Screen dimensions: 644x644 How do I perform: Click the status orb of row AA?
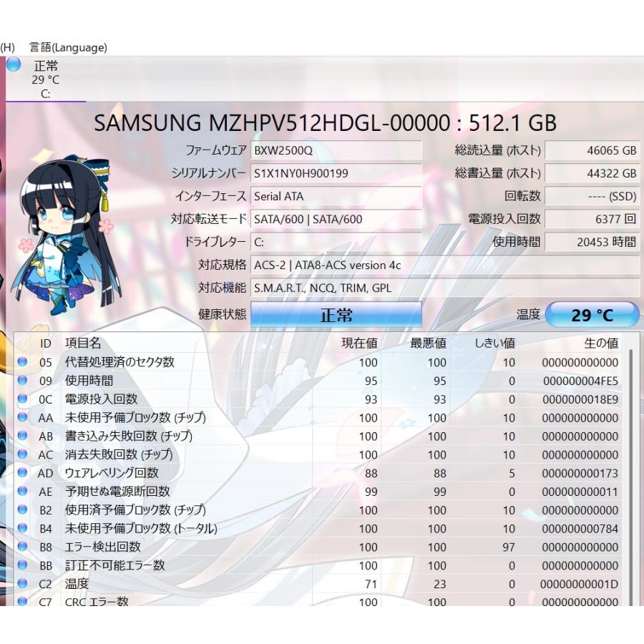tap(22, 417)
